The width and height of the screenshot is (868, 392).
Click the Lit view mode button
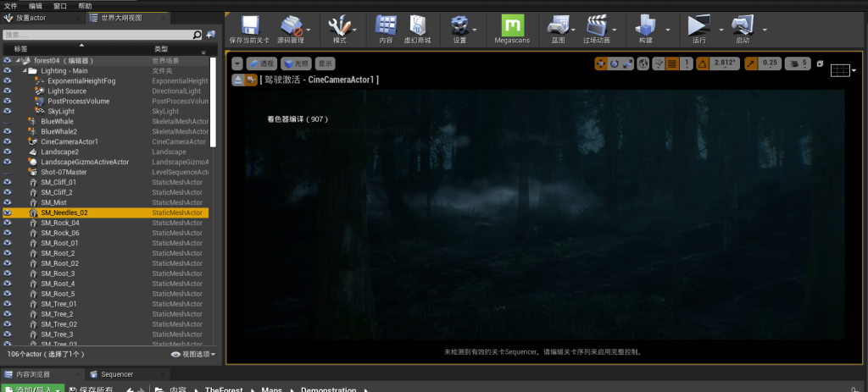coord(297,63)
